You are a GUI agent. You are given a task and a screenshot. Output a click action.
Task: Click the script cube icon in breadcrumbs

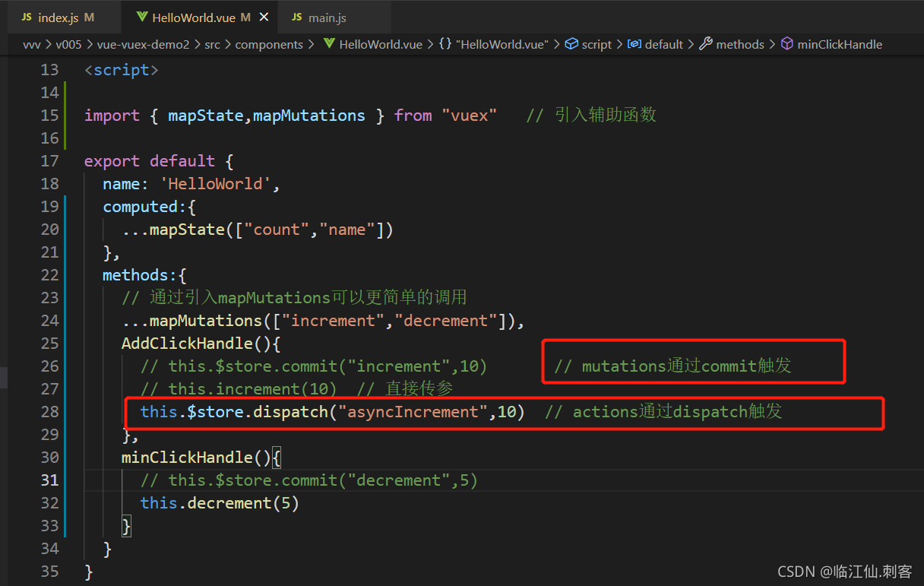click(x=572, y=44)
